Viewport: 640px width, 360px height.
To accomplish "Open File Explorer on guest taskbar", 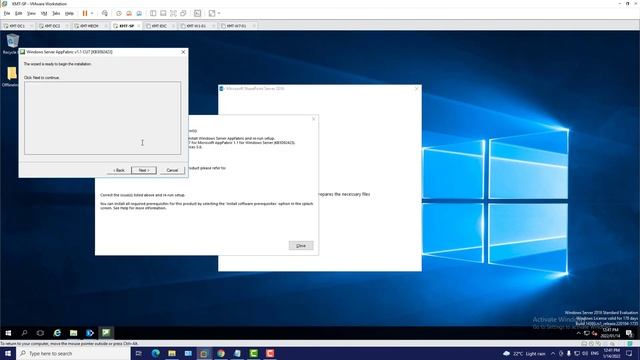I will [73, 333].
